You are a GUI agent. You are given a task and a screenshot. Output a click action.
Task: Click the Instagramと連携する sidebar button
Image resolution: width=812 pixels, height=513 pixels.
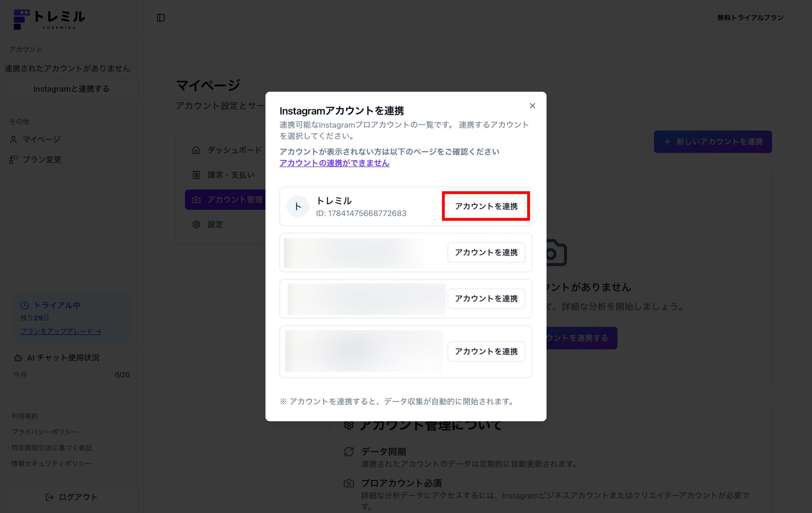tap(71, 89)
